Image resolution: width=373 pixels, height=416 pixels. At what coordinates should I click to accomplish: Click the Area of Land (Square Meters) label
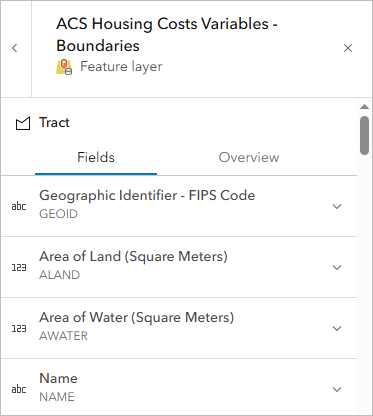pyautogui.click(x=133, y=256)
